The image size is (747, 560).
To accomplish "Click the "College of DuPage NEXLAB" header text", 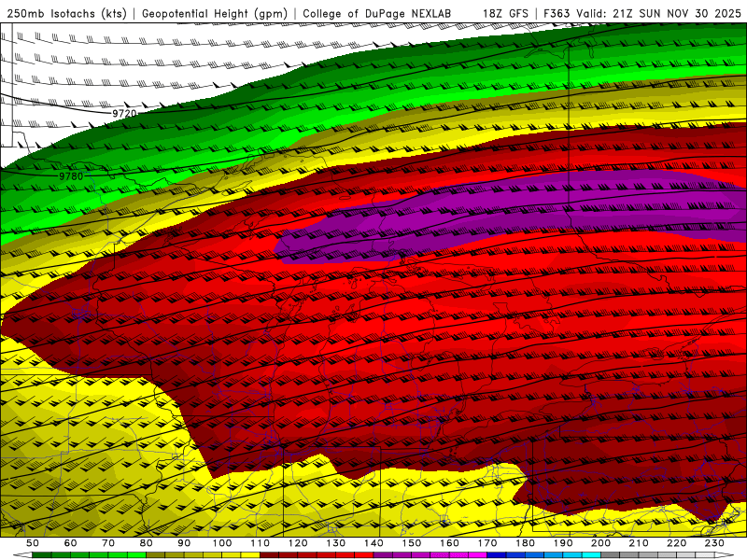I will click(x=376, y=13).
